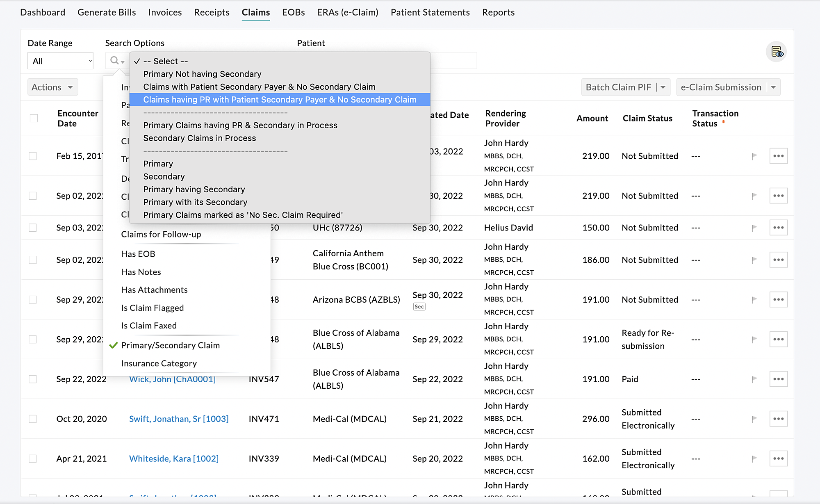Expand the e-Claim Submission dropdown arrow
This screenshot has height=504, width=820.
[773, 87]
